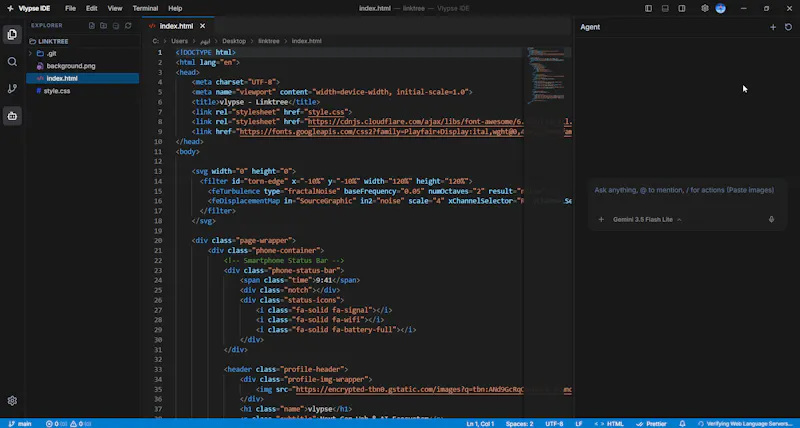Open style.css in the explorer
This screenshot has height=428, width=800.
click(83, 91)
